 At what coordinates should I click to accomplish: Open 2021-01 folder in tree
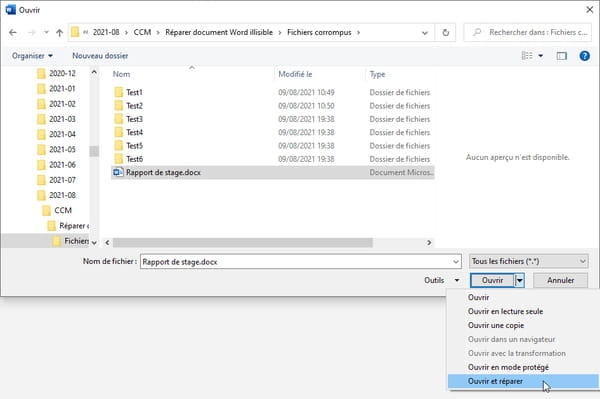[x=56, y=89]
